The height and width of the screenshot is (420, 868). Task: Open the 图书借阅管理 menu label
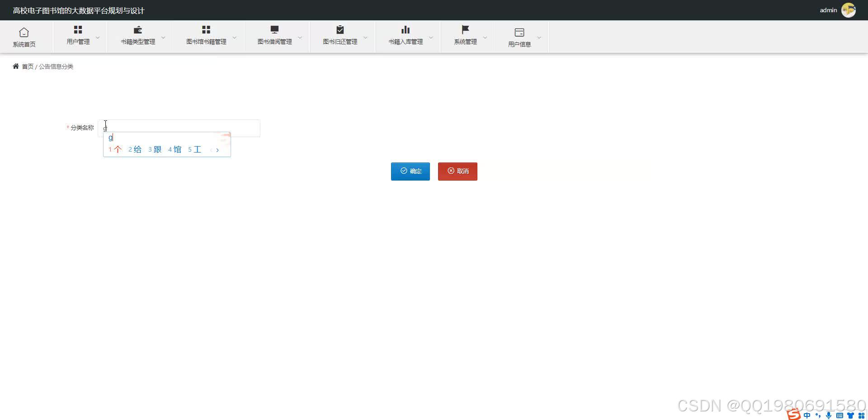pos(274,42)
